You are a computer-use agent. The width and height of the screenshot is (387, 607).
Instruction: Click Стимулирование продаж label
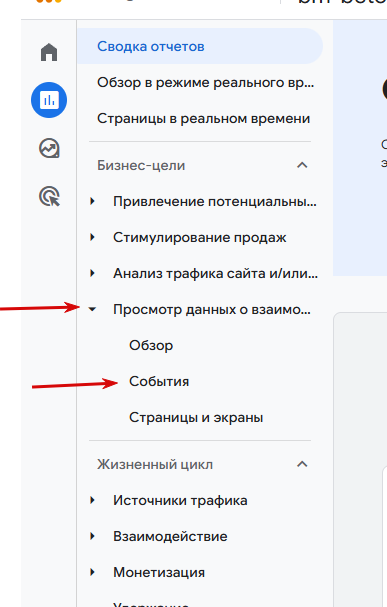pos(200,237)
